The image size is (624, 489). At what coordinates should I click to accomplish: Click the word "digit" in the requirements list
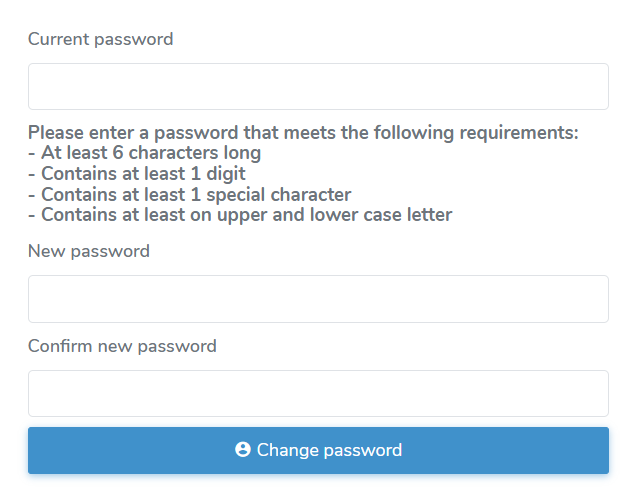[225, 174]
